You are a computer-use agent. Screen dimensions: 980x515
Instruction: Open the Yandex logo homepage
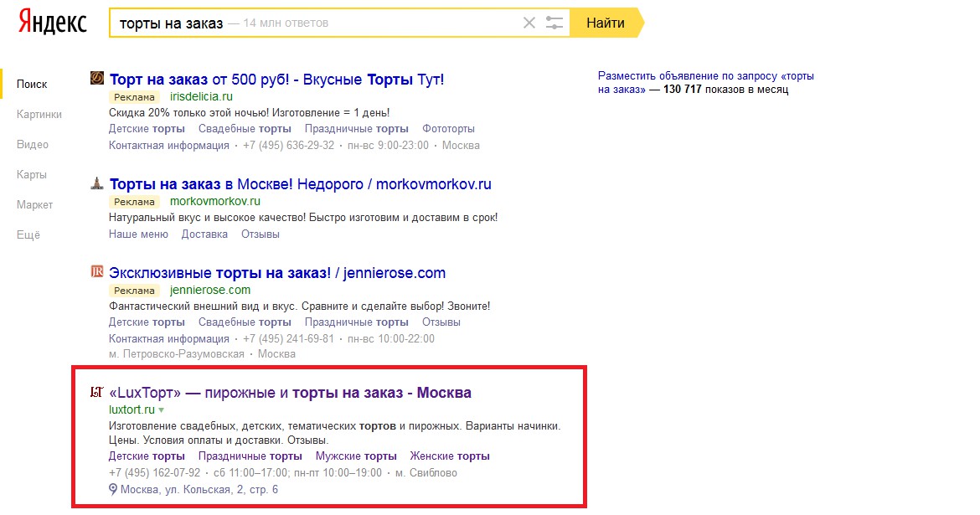click(53, 23)
